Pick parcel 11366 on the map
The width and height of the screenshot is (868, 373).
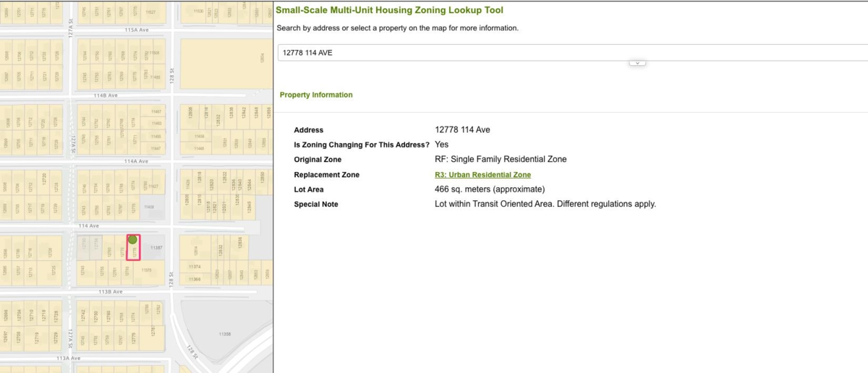pyautogui.click(x=194, y=279)
